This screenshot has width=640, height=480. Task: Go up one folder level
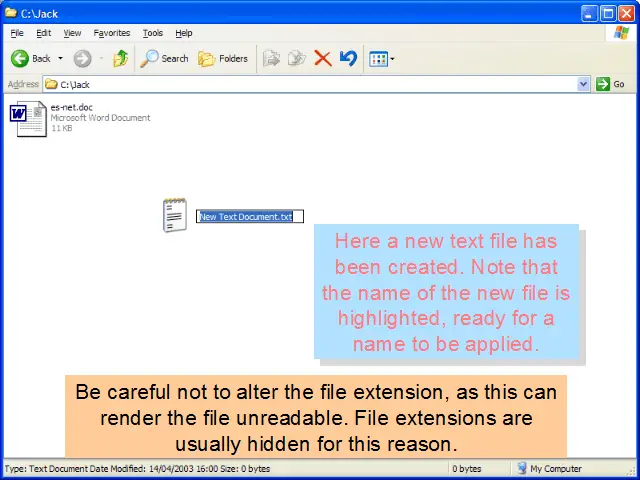tap(120, 58)
